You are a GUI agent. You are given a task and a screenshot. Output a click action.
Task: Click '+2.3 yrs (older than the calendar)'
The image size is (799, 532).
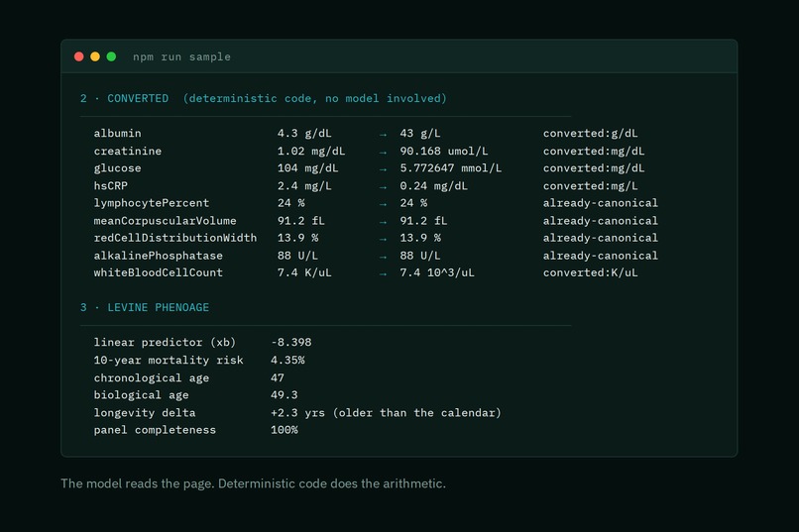coord(386,413)
